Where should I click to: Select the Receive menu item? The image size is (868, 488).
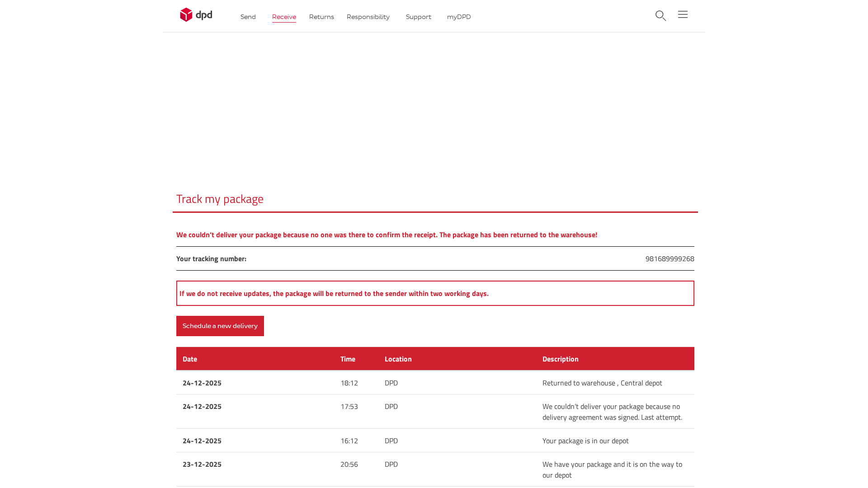coord(284,17)
